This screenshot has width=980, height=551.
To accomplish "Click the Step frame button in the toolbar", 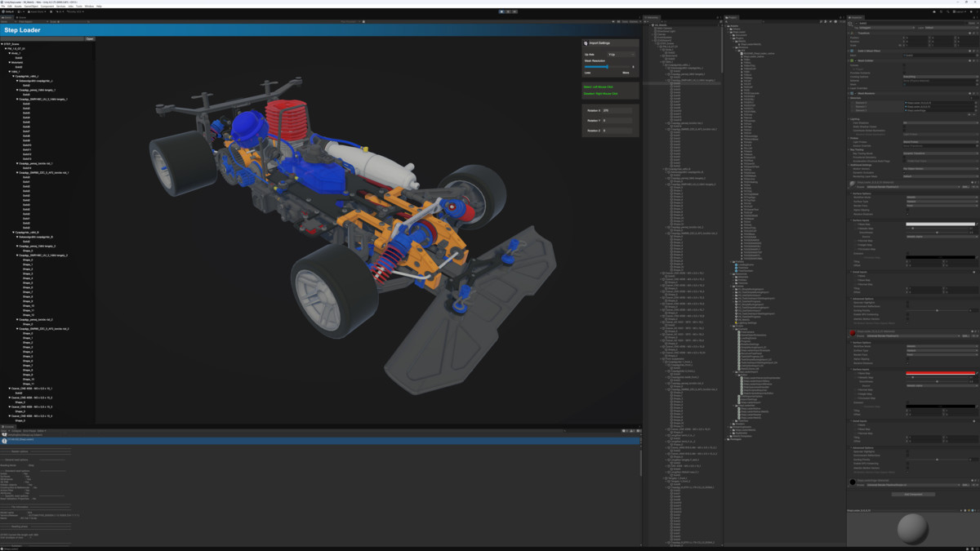I will pos(515,11).
